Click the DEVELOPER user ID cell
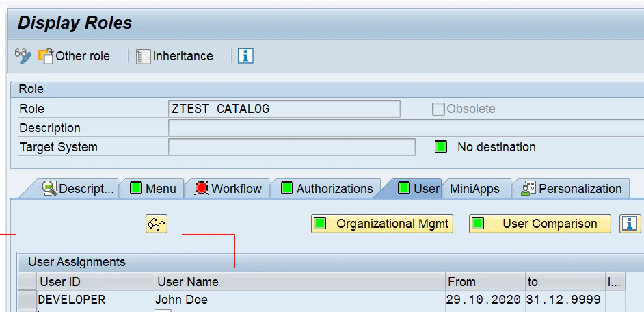Image resolution: width=644 pixels, height=312 pixels. click(95, 300)
